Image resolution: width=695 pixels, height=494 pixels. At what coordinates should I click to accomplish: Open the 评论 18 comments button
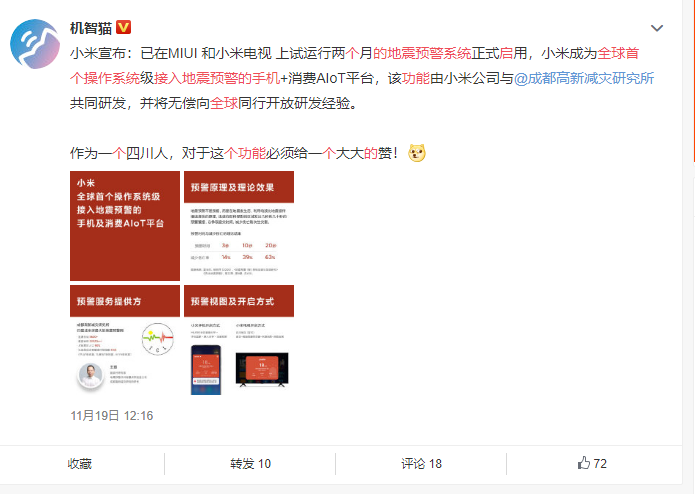[x=422, y=464]
